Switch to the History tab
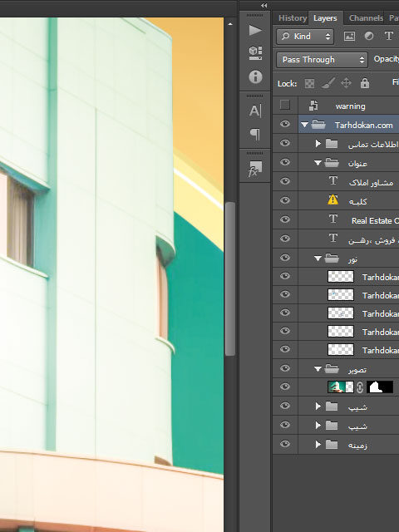The image size is (399, 532). pos(293,18)
